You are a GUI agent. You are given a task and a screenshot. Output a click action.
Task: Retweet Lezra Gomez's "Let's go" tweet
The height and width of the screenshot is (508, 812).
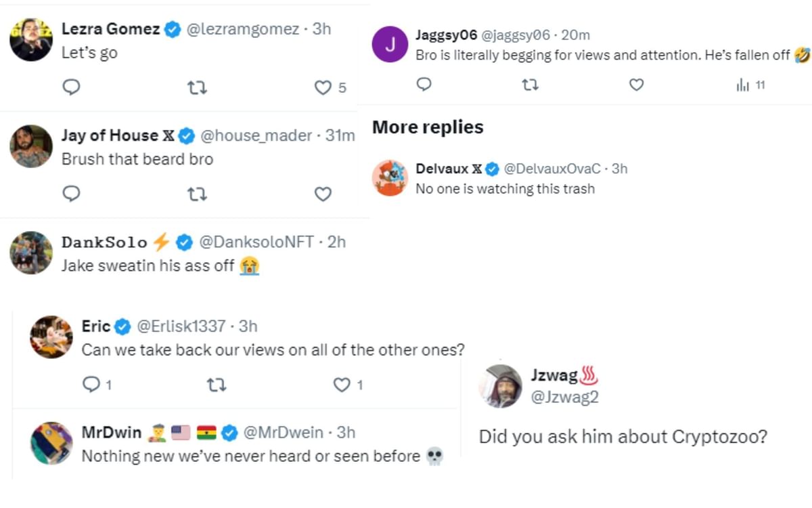click(197, 88)
